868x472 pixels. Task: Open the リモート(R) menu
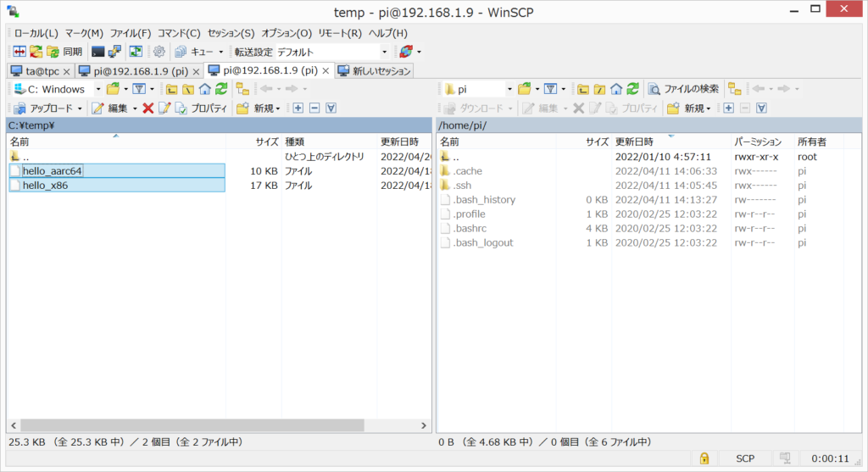[x=340, y=33]
